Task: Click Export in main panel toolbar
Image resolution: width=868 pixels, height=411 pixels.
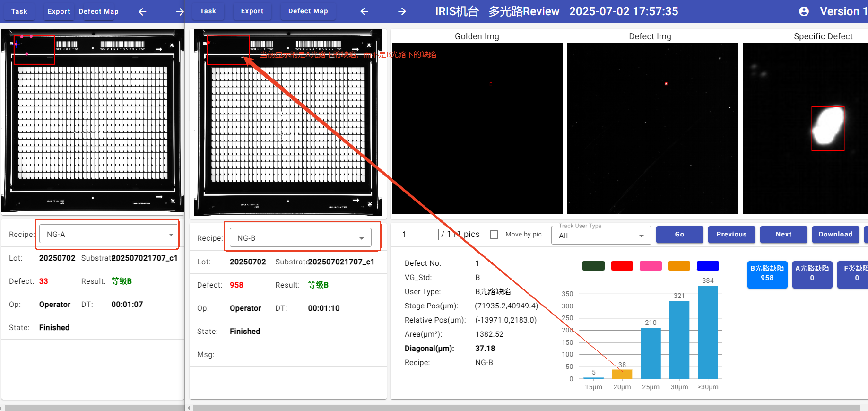Action: (x=252, y=11)
